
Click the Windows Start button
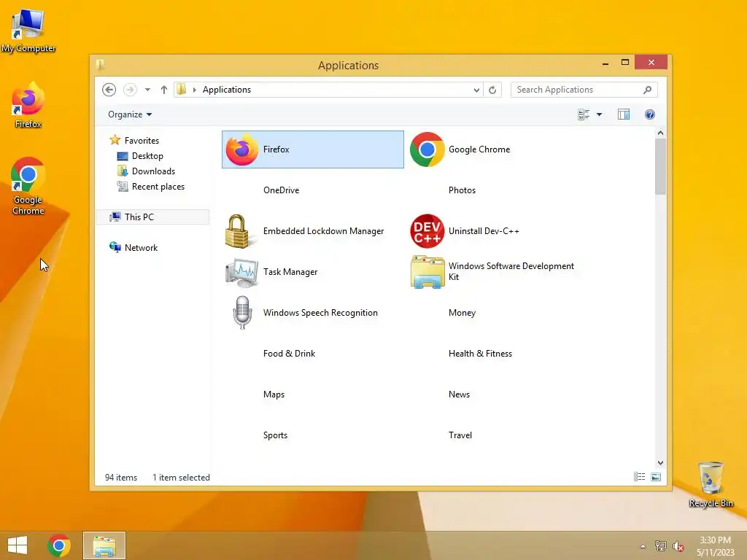18,545
